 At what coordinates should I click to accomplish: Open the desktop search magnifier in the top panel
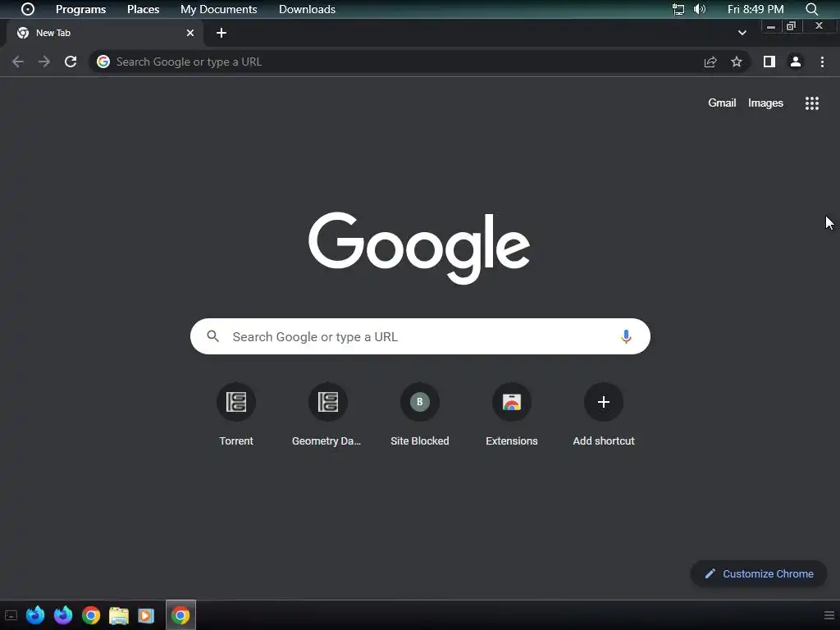(812, 9)
